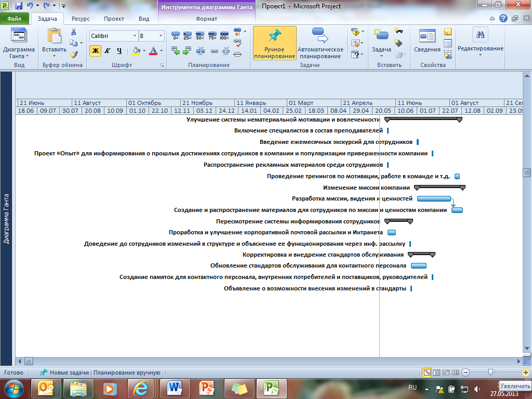The image size is (532, 399).
Task: Click the zoom slider handle in status bar
Action: click(490, 373)
